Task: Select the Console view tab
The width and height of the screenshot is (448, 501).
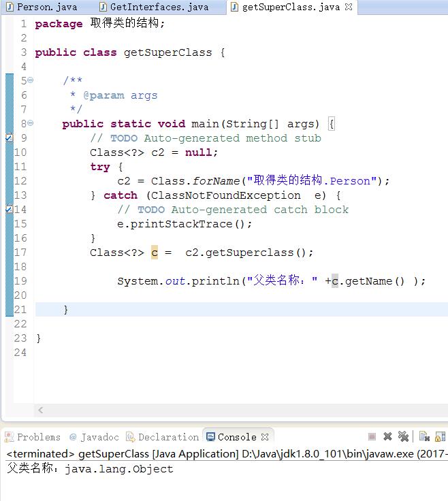Action: pyautogui.click(x=237, y=437)
